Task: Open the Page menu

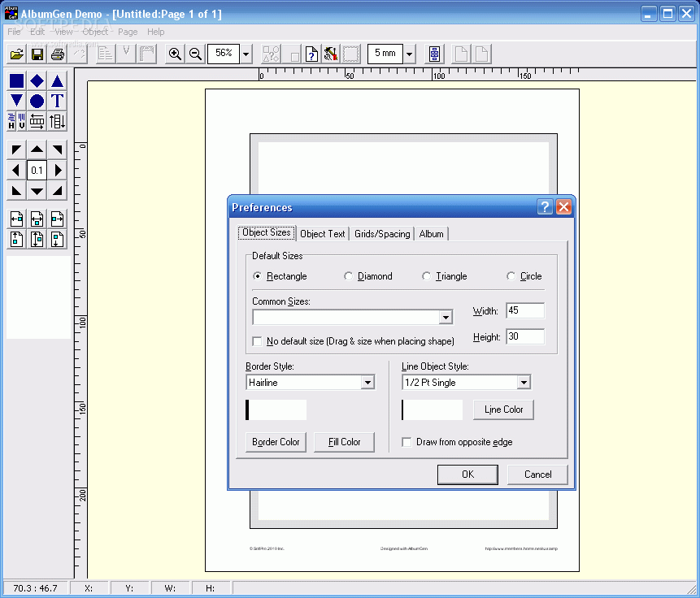Action: [x=128, y=32]
